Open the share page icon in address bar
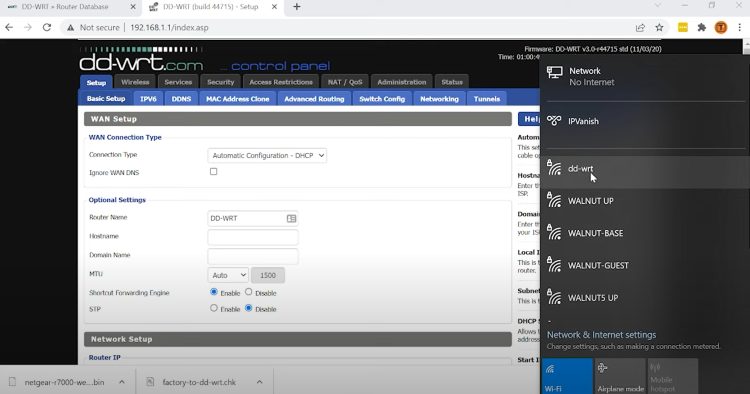750x394 pixels. (640, 27)
